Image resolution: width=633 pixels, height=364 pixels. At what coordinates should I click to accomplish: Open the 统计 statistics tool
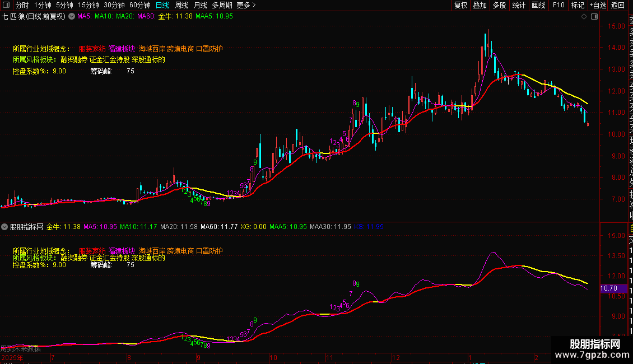click(519, 5)
